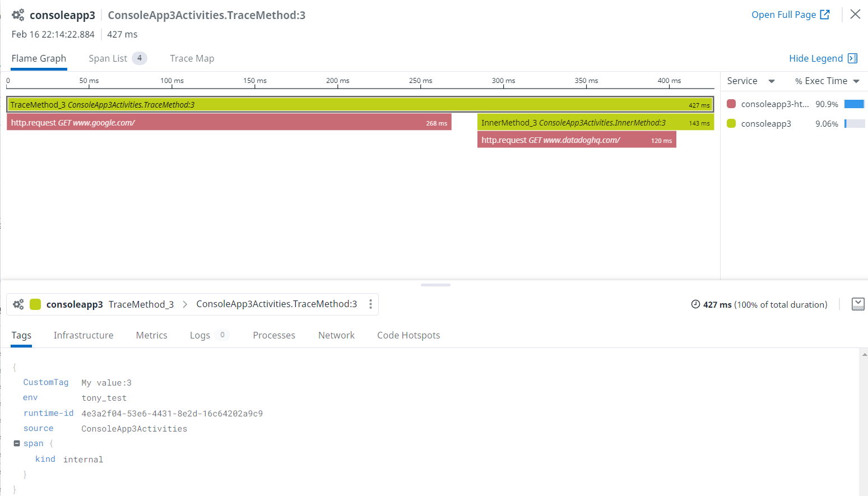Click breadcrumb chevron after TraceMethod_3
This screenshot has width=868, height=496.
(185, 304)
